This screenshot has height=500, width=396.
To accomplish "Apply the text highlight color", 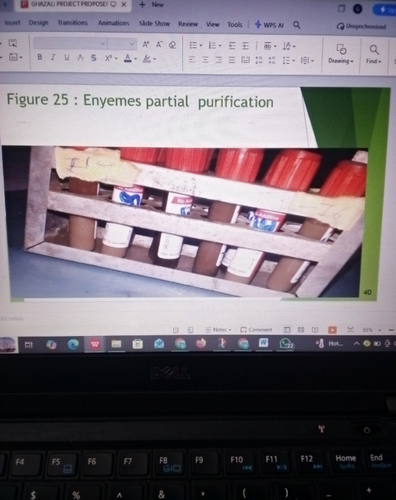I will pyautogui.click(x=147, y=59).
